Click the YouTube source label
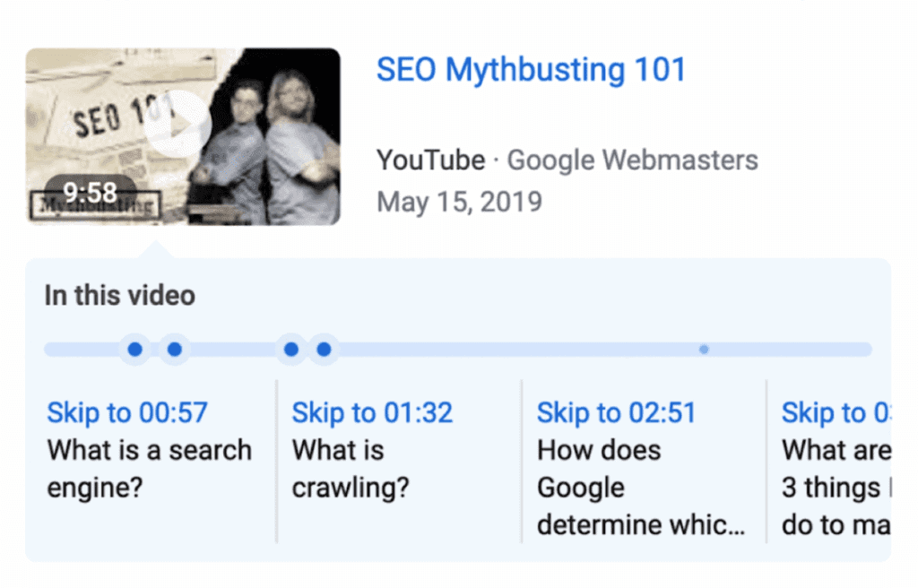The width and height of the screenshot is (918, 588). tap(431, 160)
